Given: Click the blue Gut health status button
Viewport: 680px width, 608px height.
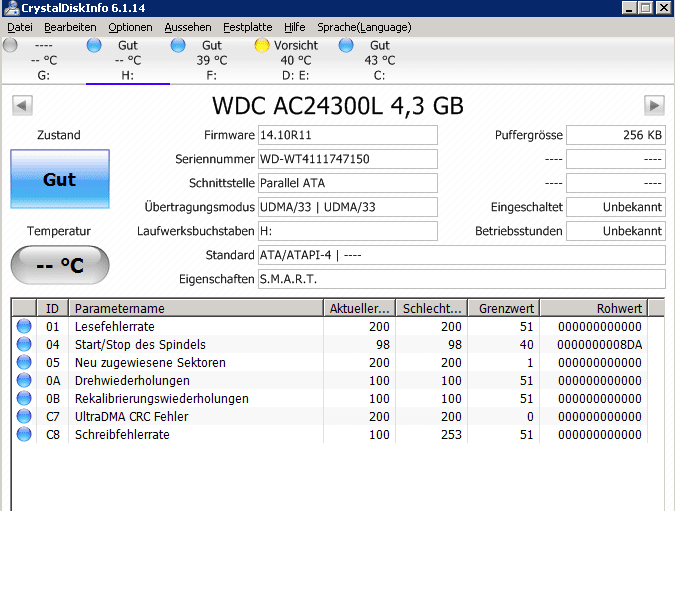Looking at the screenshot, I should point(60,179).
